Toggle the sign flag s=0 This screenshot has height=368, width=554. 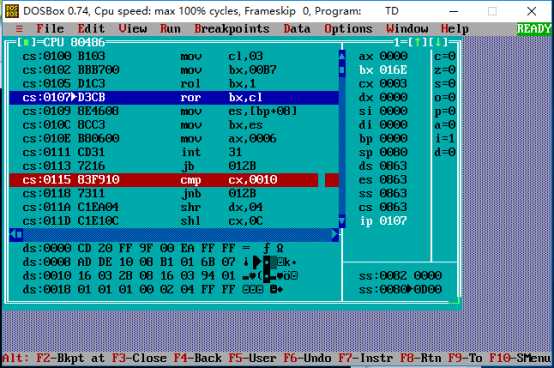(x=445, y=83)
